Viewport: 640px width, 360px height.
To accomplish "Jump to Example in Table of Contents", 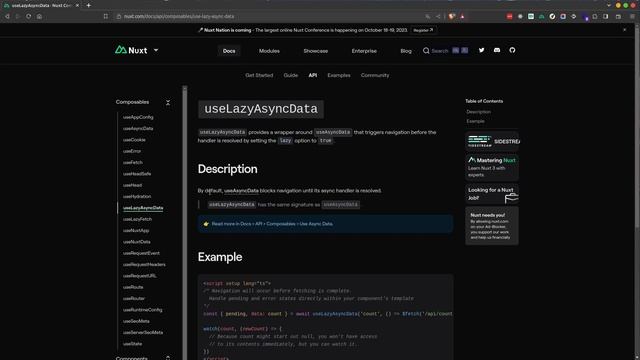I will pyautogui.click(x=476, y=121).
